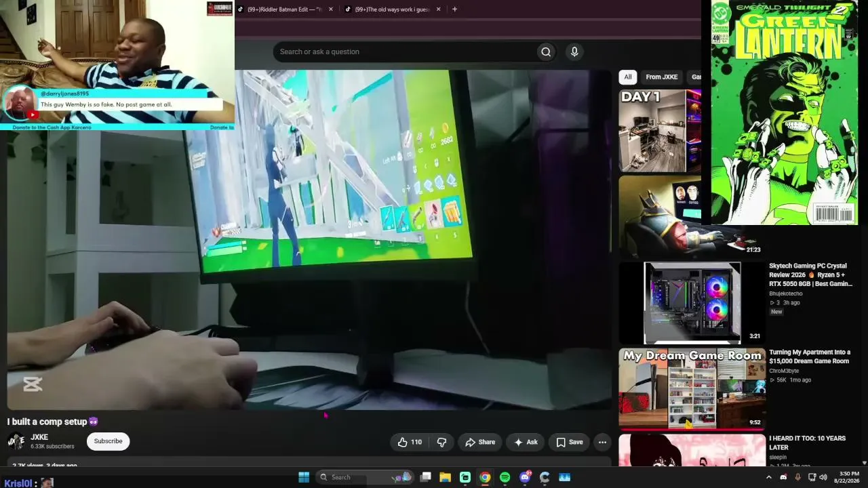Open the DAY 1 video thumbnail
The image size is (868, 488).
click(660, 131)
